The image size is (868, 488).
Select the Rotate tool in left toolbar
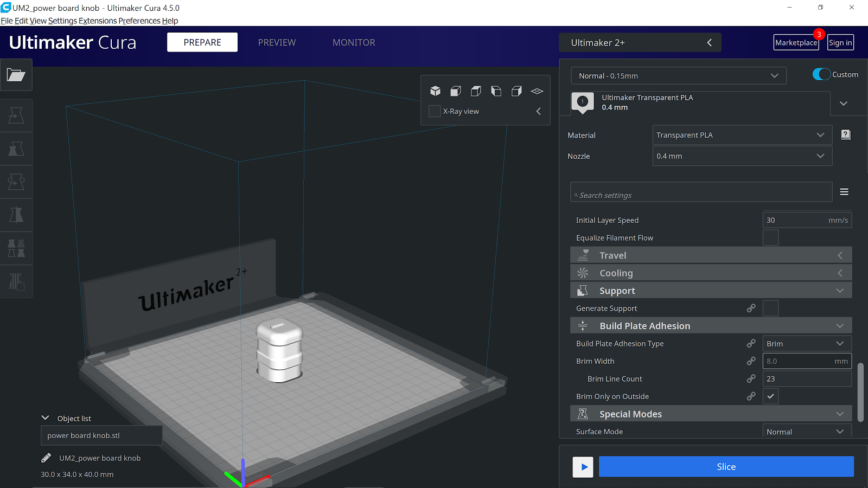click(16, 182)
